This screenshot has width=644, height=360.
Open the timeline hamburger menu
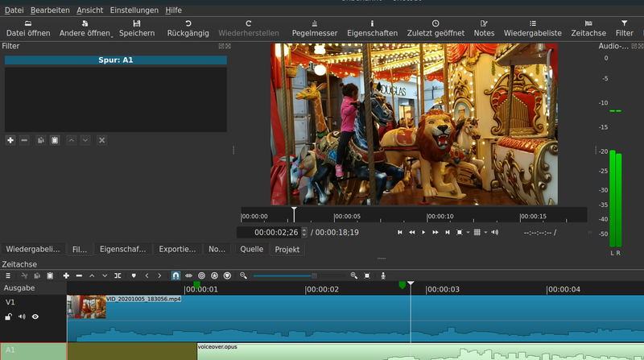8,275
